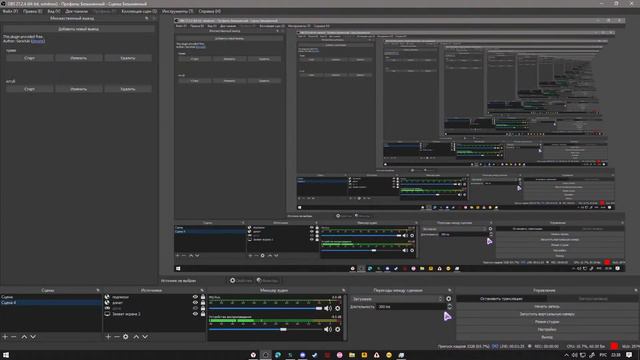
Task: Open Windows Start menu
Action: [x=6, y=355]
